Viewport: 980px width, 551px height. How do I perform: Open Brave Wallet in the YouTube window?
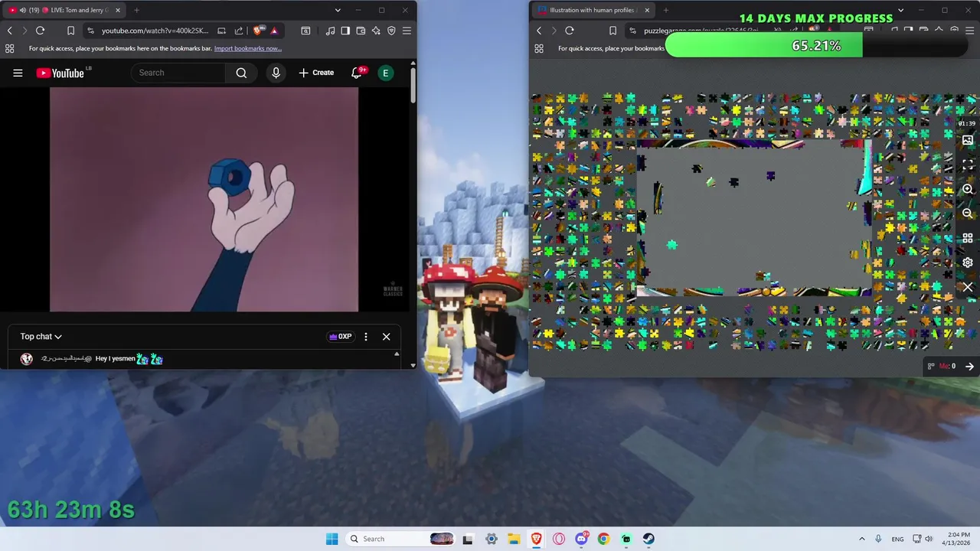[x=361, y=31]
